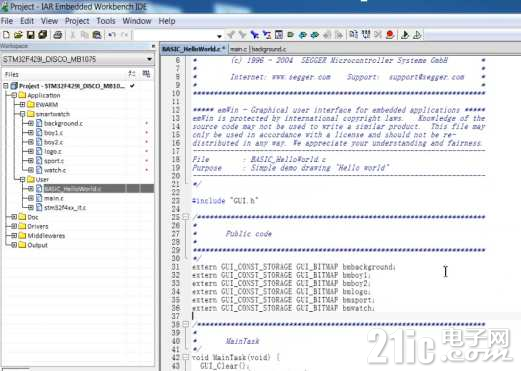Click the red Toggle Breakpoint icon

(390, 35)
